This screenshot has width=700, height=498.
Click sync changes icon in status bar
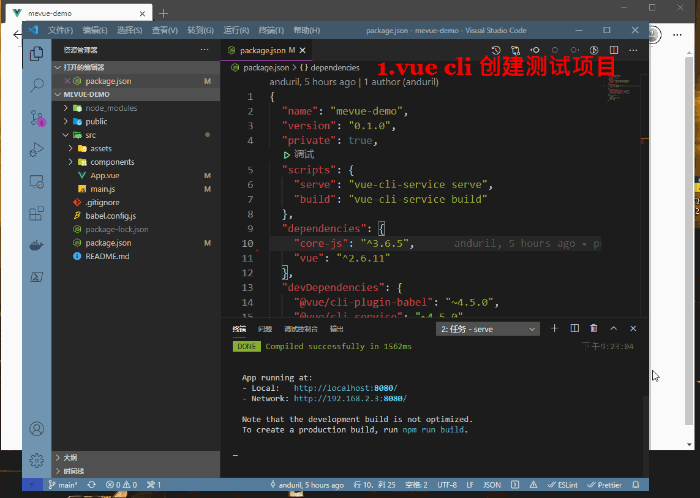tap(92, 485)
